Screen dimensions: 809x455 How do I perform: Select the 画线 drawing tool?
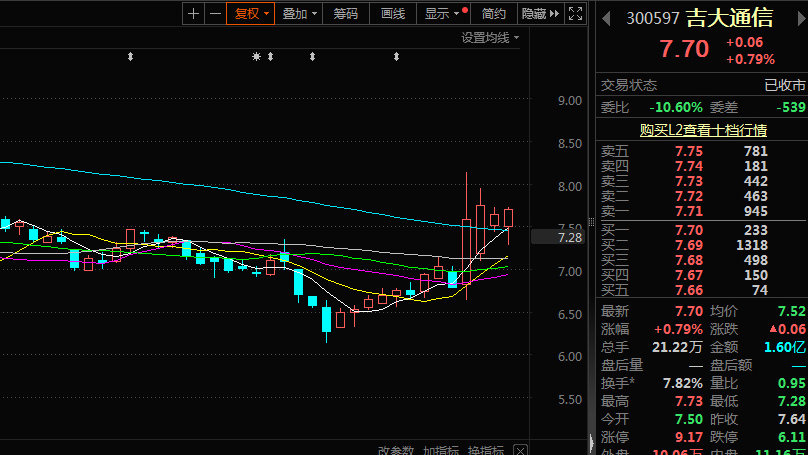(393, 13)
